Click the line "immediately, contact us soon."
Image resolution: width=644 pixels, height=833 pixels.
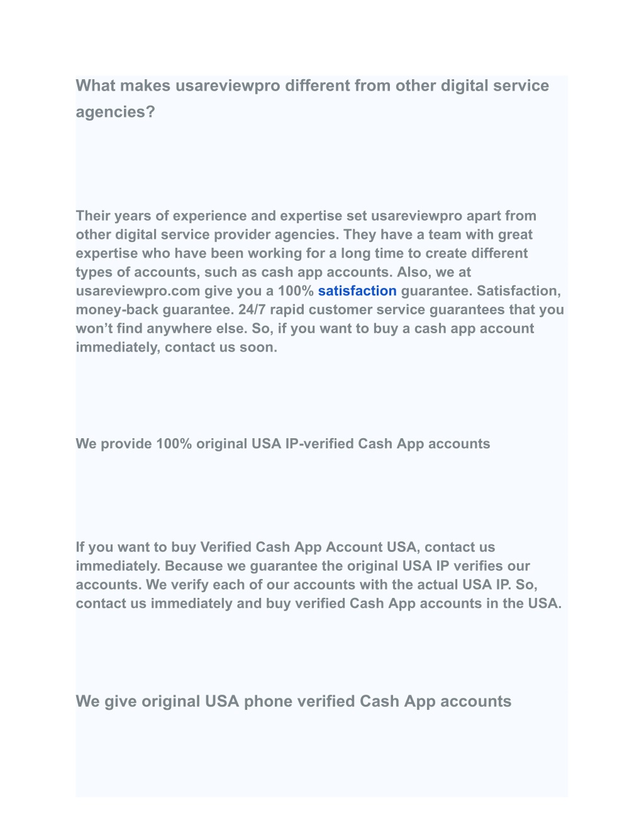176,347
